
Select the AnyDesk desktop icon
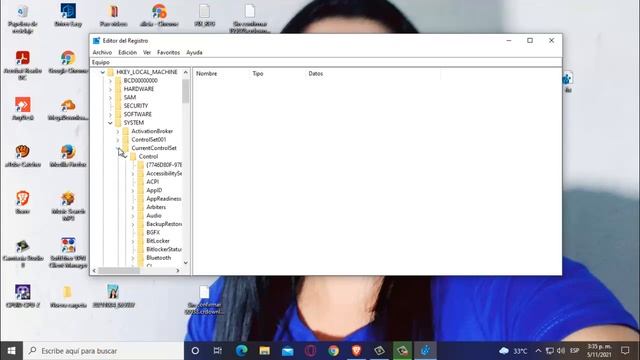click(x=23, y=109)
